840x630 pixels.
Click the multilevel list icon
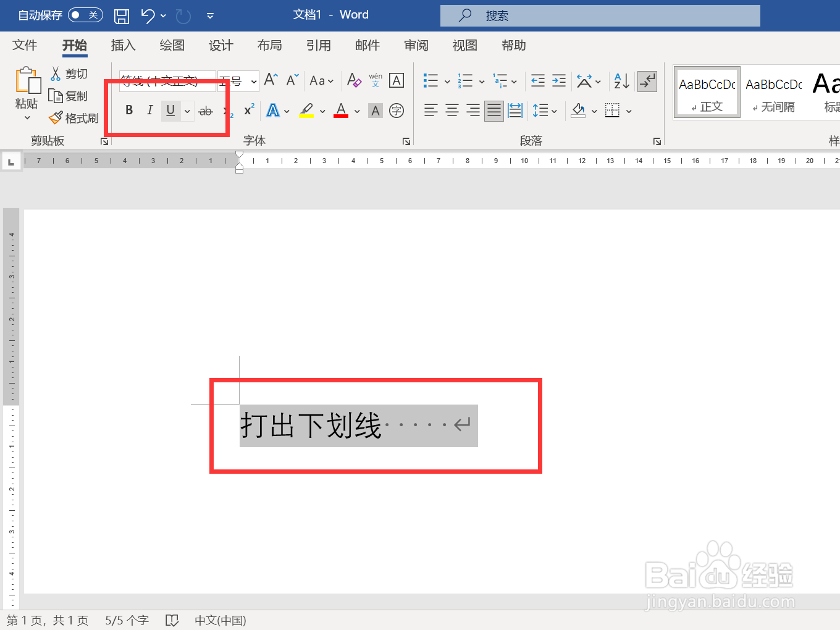(x=500, y=80)
